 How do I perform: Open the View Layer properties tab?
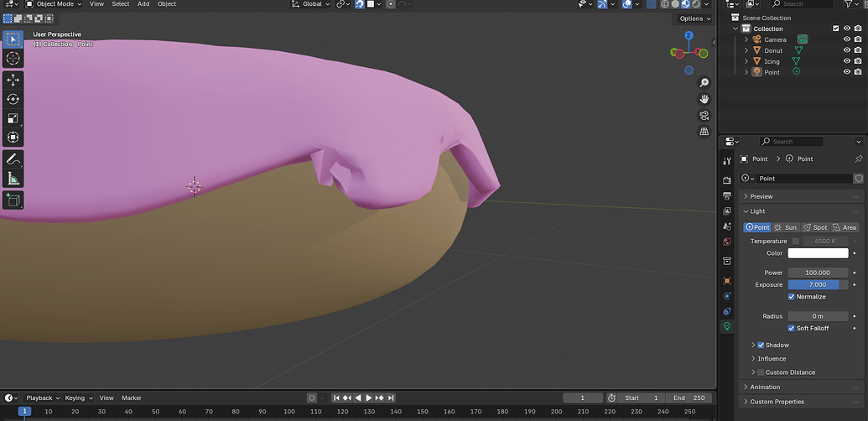point(727,210)
